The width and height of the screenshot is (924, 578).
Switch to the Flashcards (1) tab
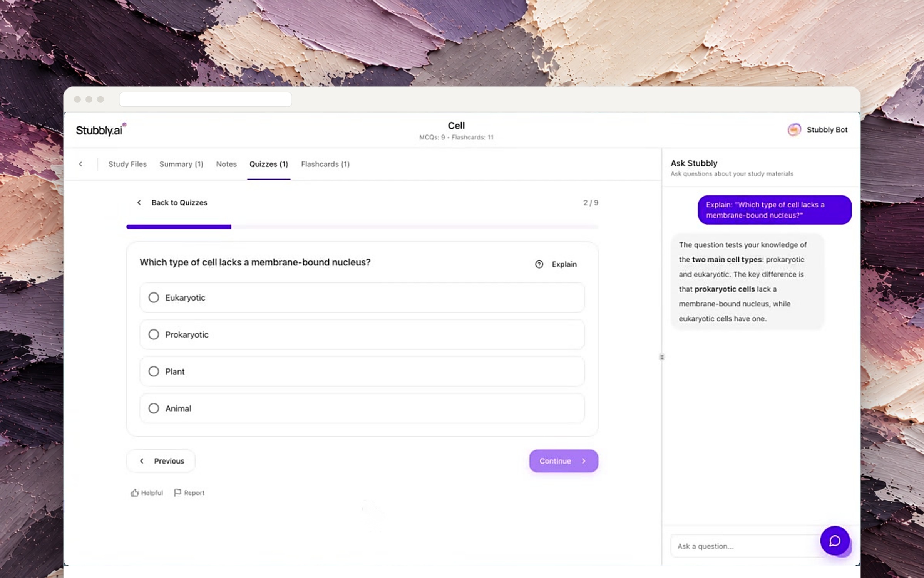[x=325, y=164]
